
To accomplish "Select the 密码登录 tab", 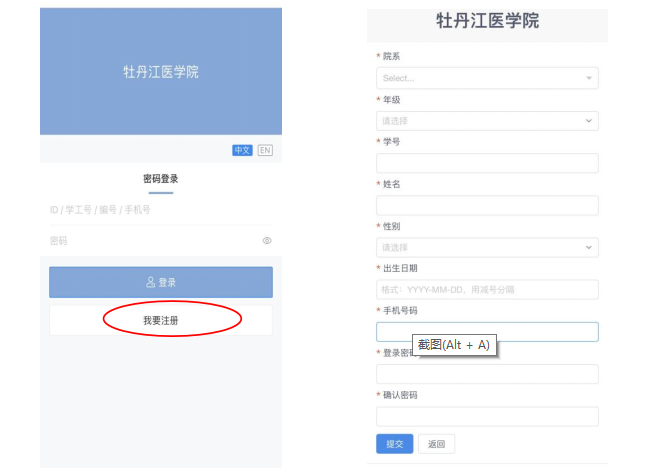I will point(160,179).
